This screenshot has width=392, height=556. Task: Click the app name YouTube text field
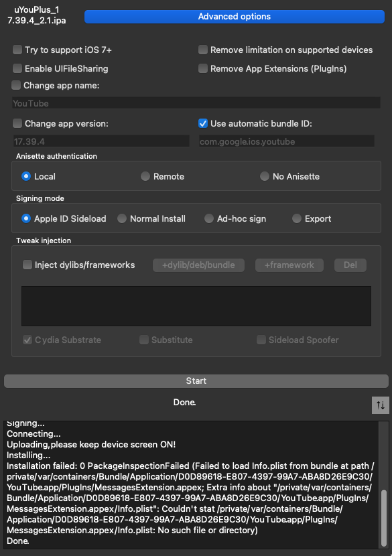tap(196, 103)
